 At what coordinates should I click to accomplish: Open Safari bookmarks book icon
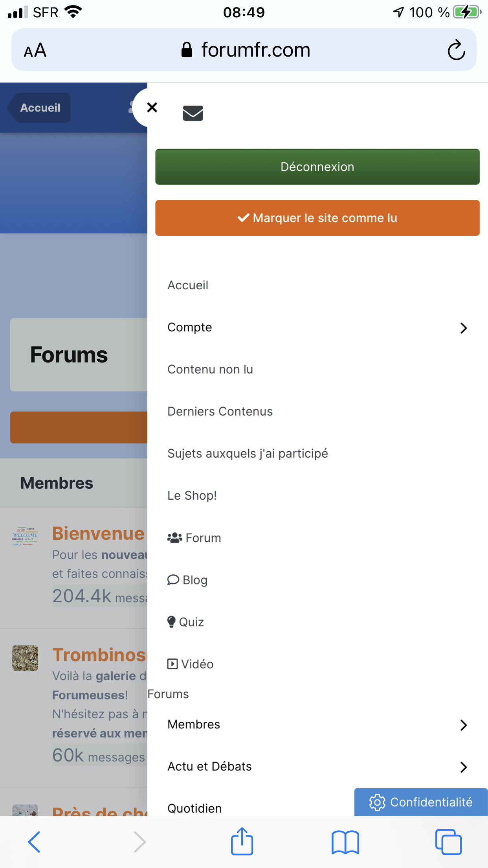point(345,842)
